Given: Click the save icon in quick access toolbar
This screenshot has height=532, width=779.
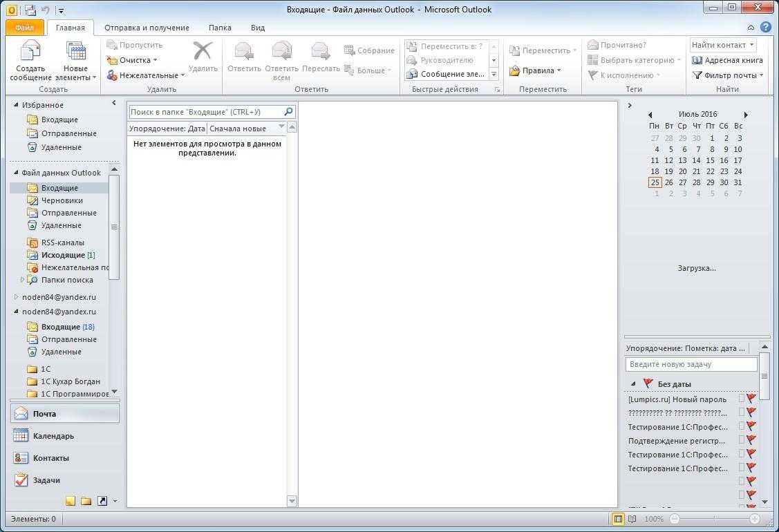Looking at the screenshot, I should tap(30, 10).
